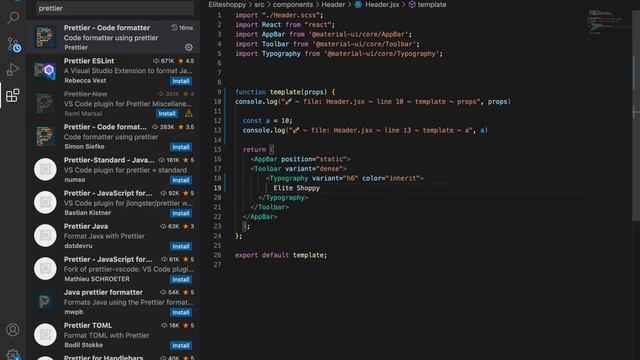
Task: Click the Prettier-Standard extension placeholder icon
Action: coord(45,169)
